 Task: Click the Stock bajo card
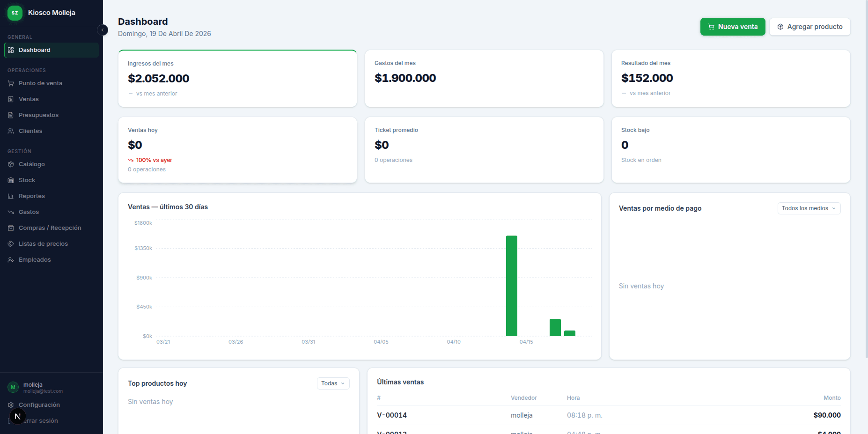[x=731, y=150]
